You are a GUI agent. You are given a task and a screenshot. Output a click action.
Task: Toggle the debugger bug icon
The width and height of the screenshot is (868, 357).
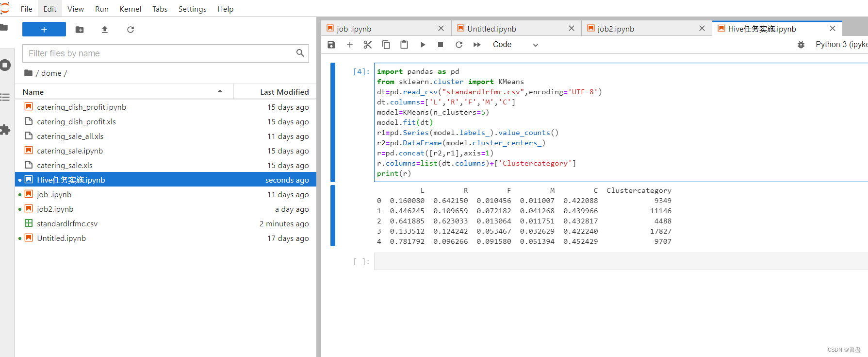(x=801, y=45)
